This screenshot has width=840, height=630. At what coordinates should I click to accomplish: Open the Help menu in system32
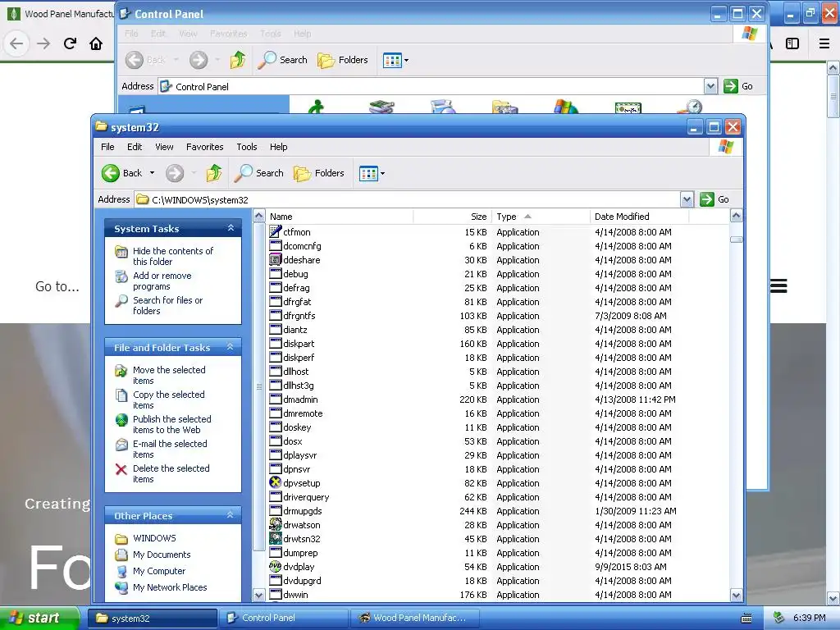279,147
